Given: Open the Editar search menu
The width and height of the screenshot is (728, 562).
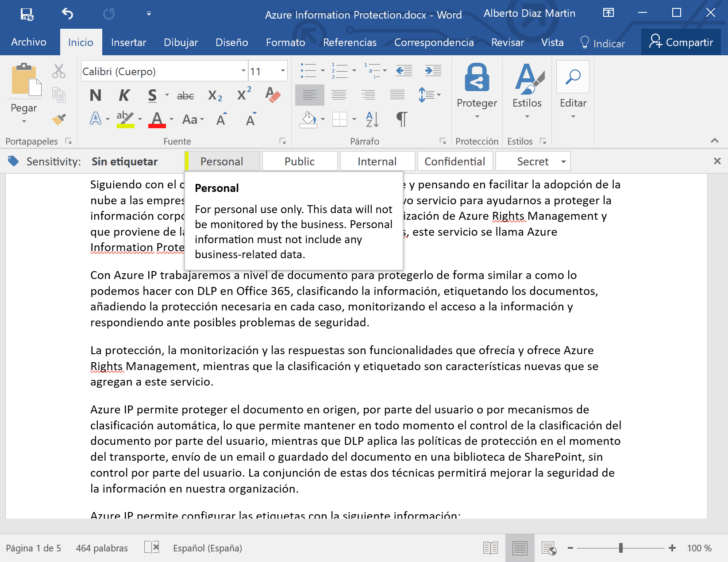Looking at the screenshot, I should 573,92.
